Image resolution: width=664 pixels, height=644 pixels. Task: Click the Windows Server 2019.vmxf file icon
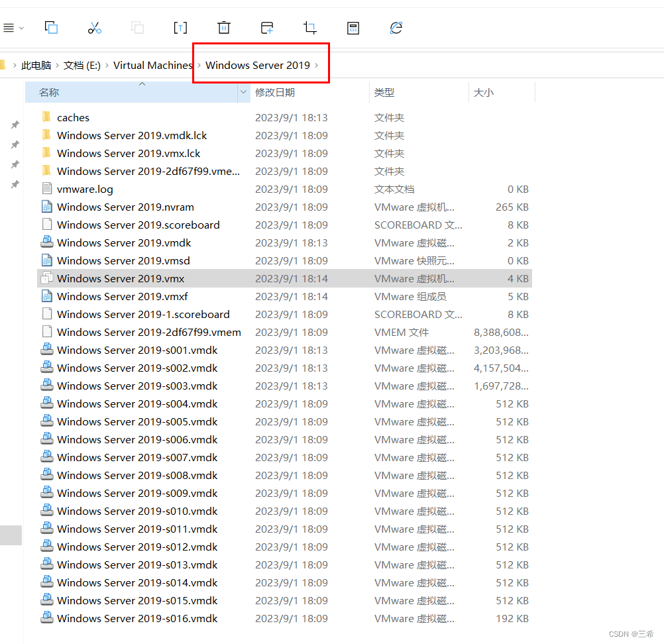coord(47,296)
